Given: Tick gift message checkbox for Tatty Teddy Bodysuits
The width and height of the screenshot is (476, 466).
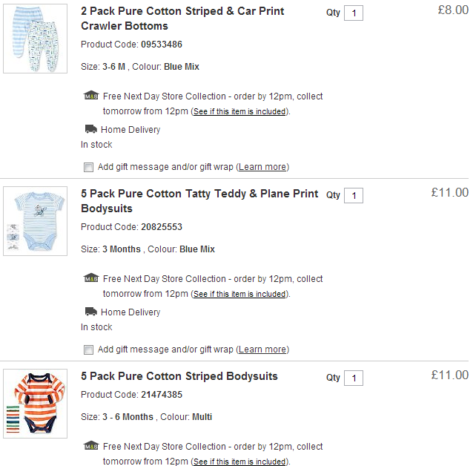Looking at the screenshot, I should pos(89,349).
